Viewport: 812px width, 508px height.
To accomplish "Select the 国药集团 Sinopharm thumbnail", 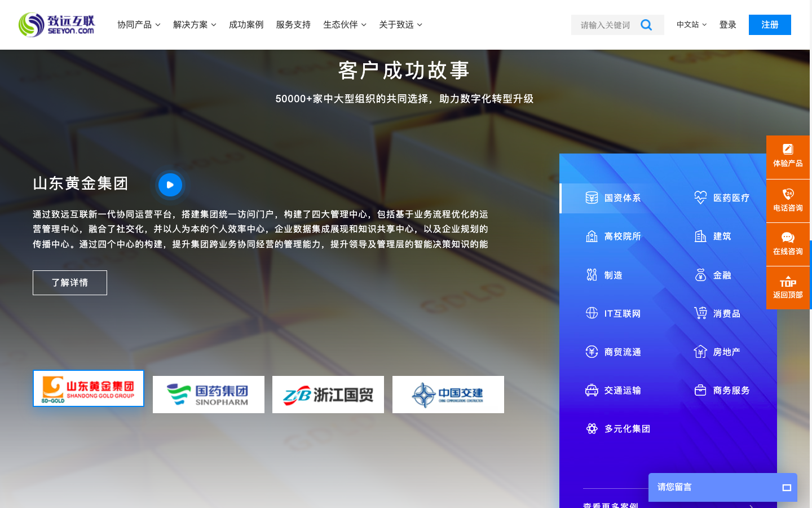I will pyautogui.click(x=209, y=395).
